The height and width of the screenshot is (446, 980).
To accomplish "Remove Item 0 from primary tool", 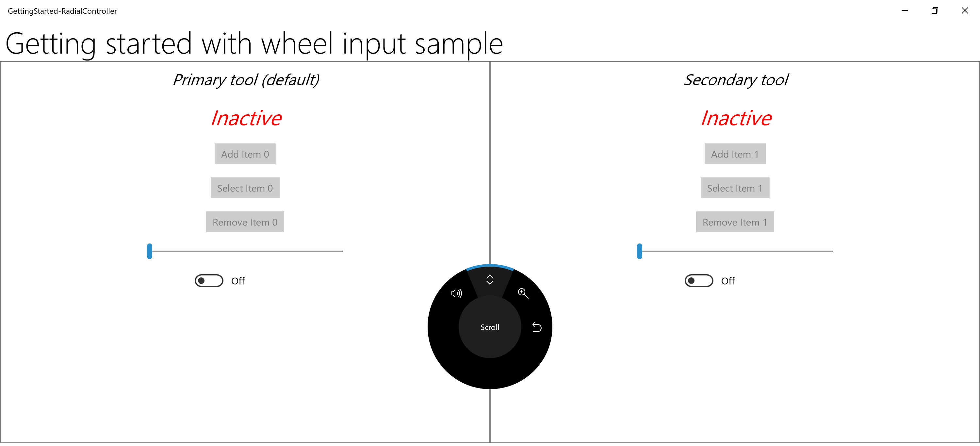I will pyautogui.click(x=245, y=222).
